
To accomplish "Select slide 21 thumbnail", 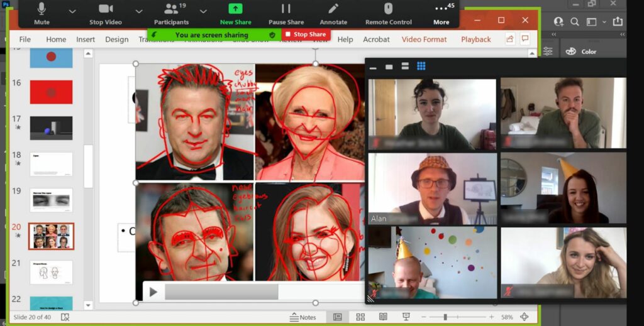I will click(x=52, y=272).
